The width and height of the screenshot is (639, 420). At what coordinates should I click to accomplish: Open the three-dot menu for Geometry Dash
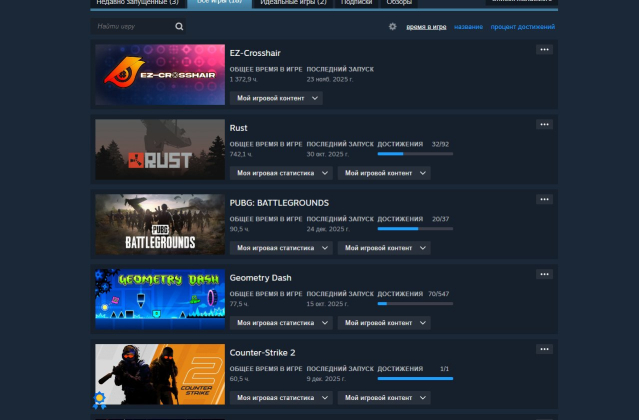[544, 274]
